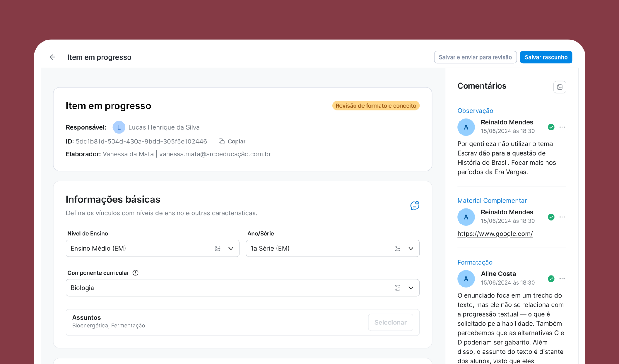The width and height of the screenshot is (619, 364).
Task: Click avatar of the Material Complementar comment
Action: 466,217
